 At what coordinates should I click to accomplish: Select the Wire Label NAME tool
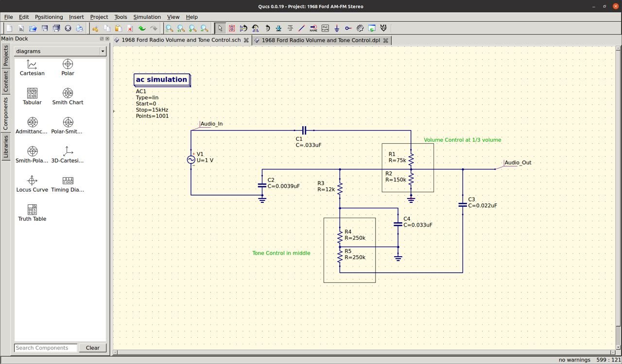pyautogui.click(x=313, y=28)
